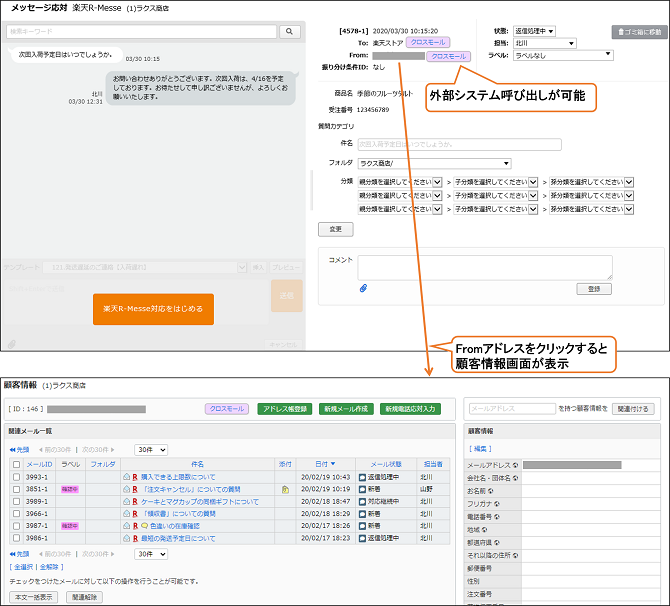Open the 編集 link in 顧客情報 panel
Image resolution: width=670 pixels, height=606 pixels.
pos(481,449)
